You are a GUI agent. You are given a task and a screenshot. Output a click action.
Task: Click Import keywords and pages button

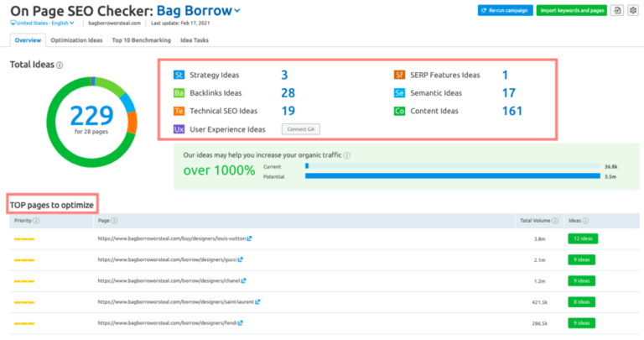coord(572,10)
